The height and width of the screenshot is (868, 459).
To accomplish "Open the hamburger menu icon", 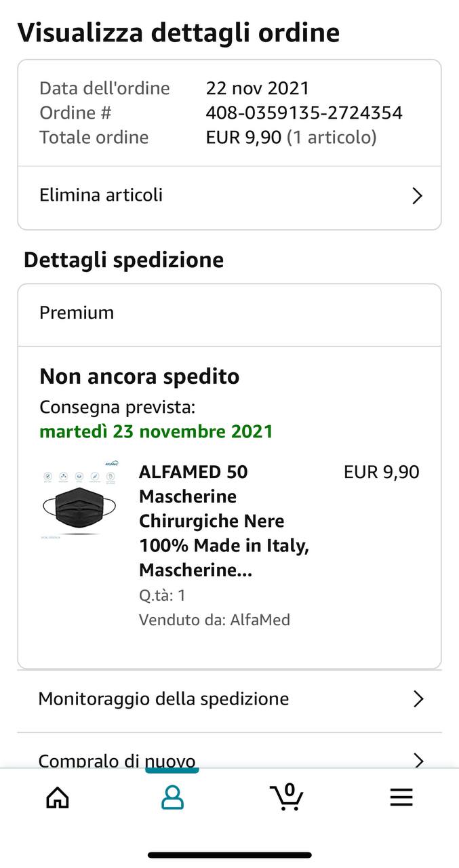I will click(401, 797).
